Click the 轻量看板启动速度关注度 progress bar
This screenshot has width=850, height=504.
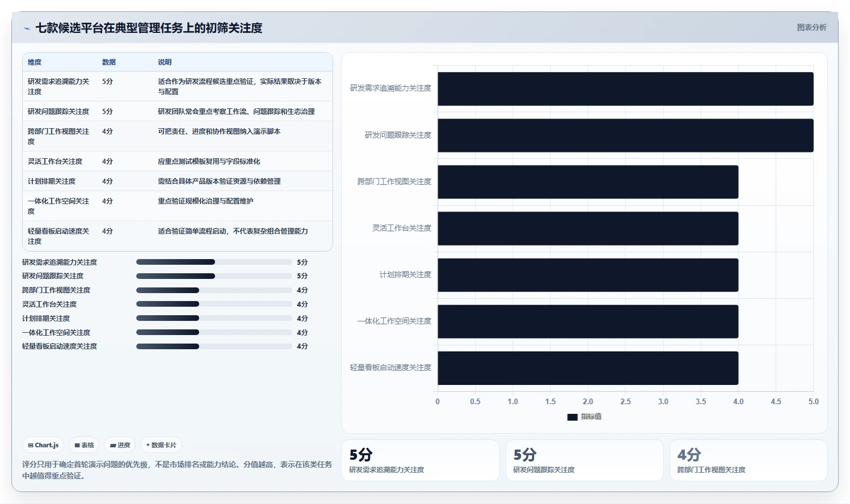click(x=214, y=346)
